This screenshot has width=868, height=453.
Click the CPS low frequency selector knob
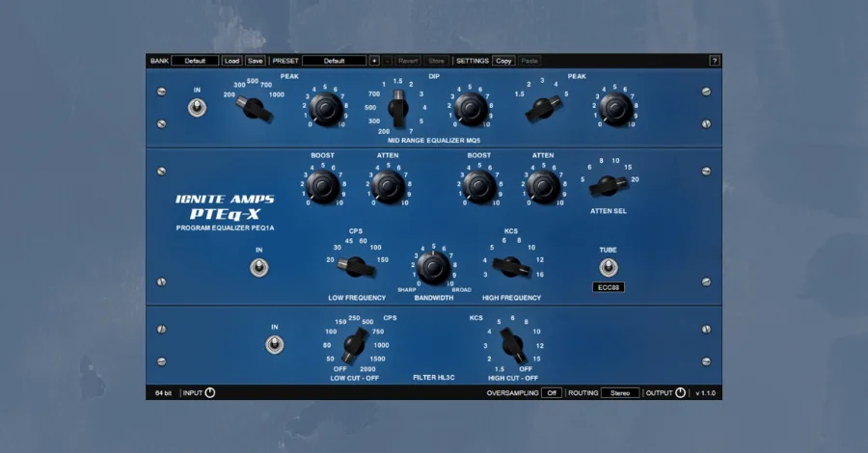point(357,267)
